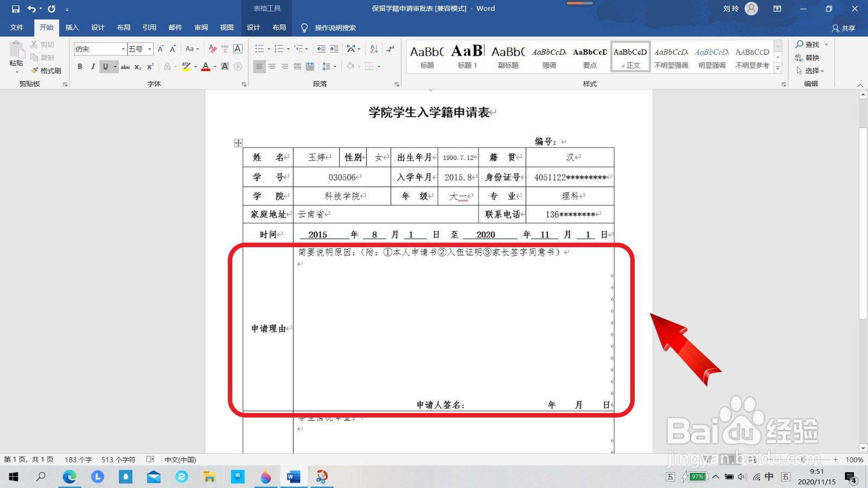Open the Select (选择) dropdown
868x488 pixels.
(810, 70)
